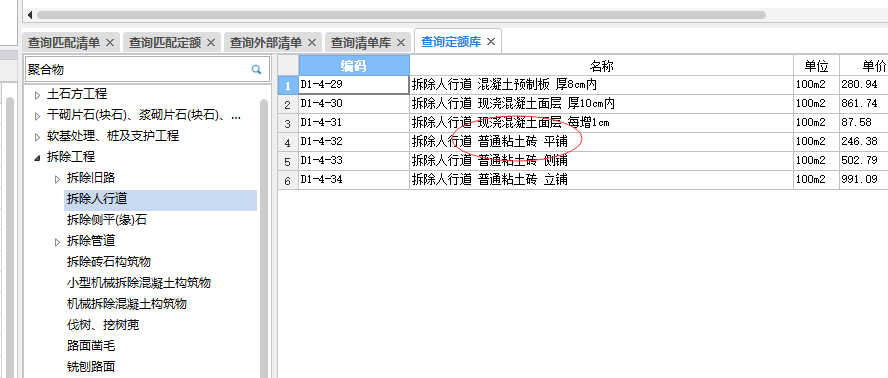Expand the 干砌片石(块石) tree node

tap(37, 116)
